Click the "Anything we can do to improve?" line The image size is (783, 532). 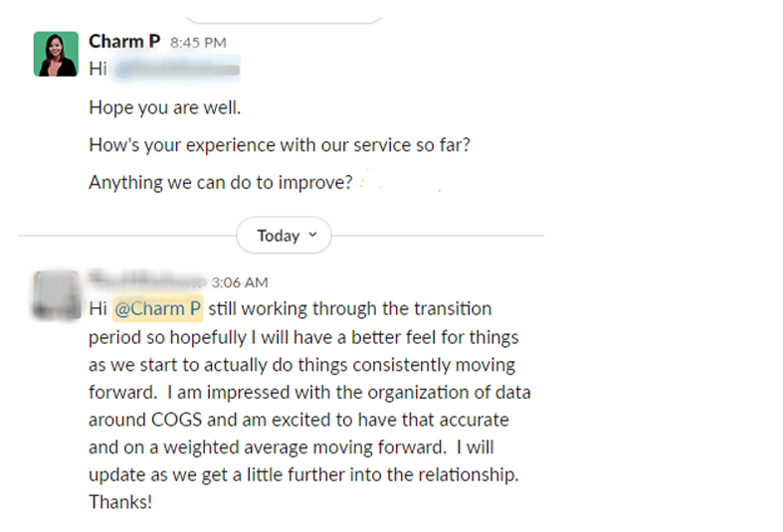[x=220, y=183]
